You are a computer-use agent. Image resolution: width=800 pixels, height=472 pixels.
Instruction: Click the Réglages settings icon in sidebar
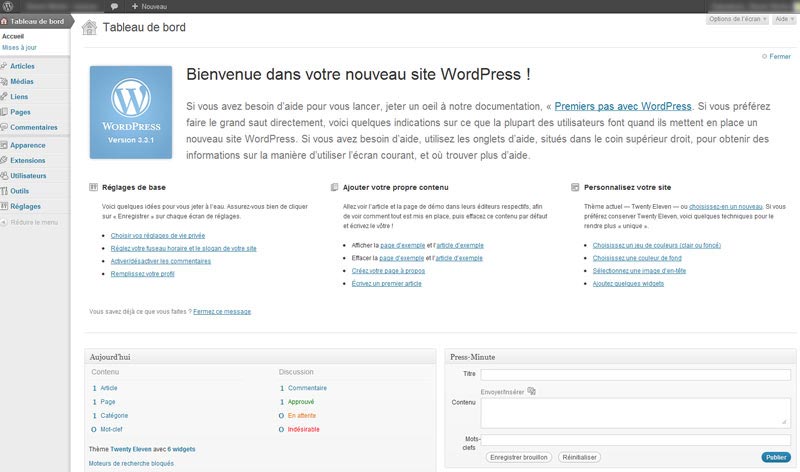4,206
